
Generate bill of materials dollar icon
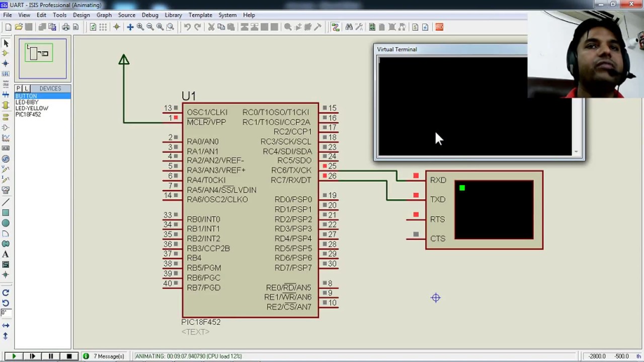[x=415, y=27]
